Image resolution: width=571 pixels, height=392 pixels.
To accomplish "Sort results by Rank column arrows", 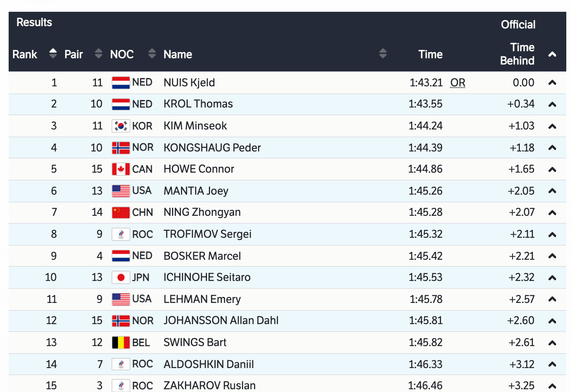I will [x=53, y=53].
